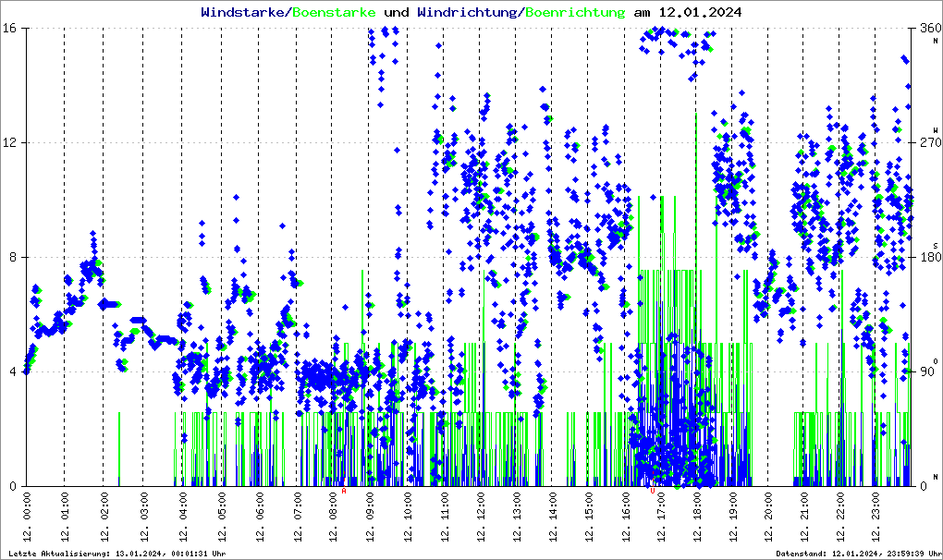This screenshot has height=560, width=943.
Task: Click the date '12.01.2024' in the title
Action: pyautogui.click(x=700, y=12)
